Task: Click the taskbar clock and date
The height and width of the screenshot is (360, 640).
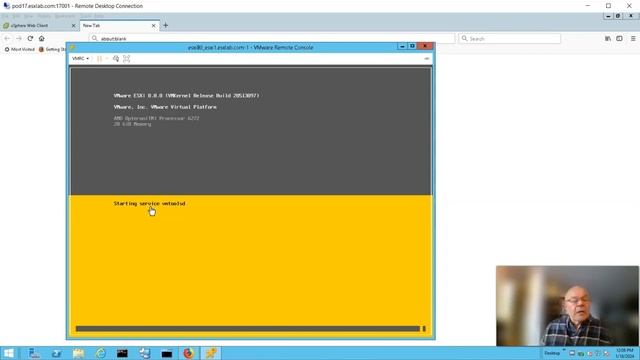Action: tap(625, 353)
